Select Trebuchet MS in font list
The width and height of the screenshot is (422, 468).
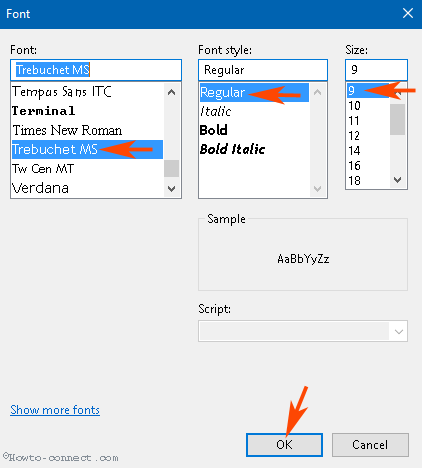click(87, 149)
